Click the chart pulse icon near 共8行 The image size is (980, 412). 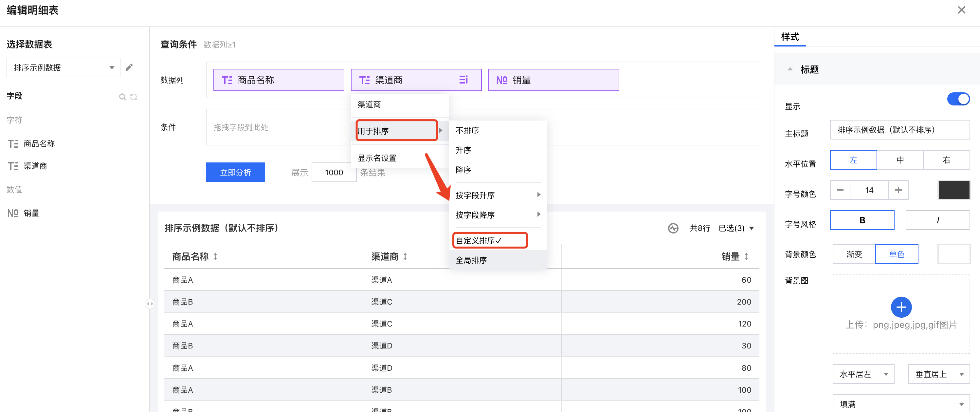pyautogui.click(x=673, y=228)
